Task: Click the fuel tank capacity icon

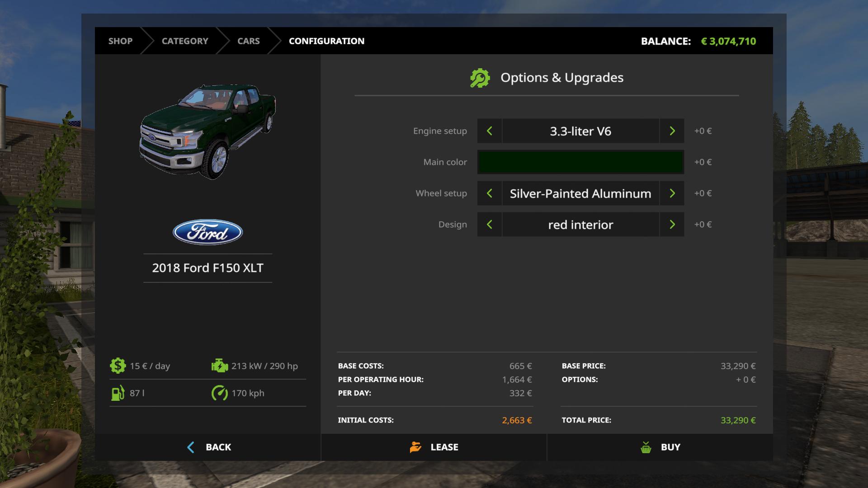Action: tap(118, 393)
